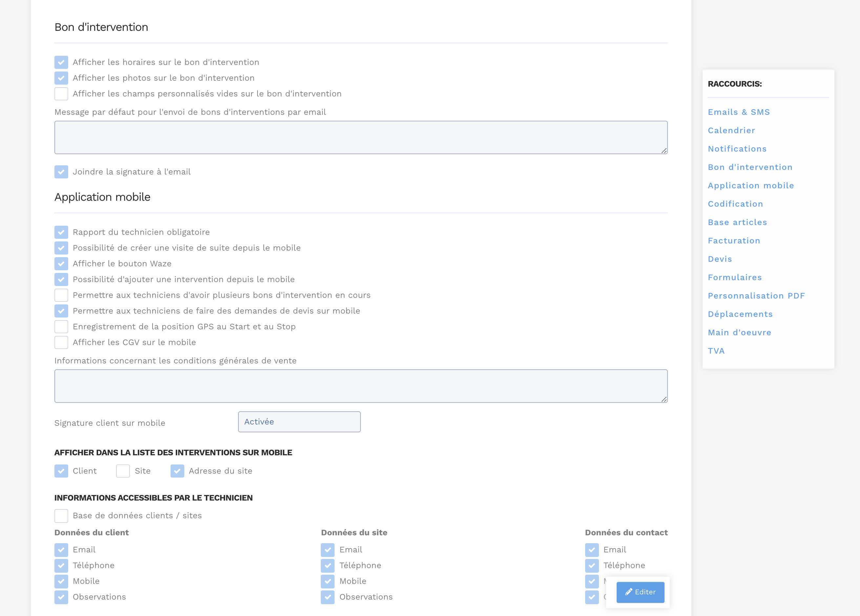Open 'Signature client sur mobile' dropdown
This screenshot has height=616, width=860.
pyautogui.click(x=299, y=422)
